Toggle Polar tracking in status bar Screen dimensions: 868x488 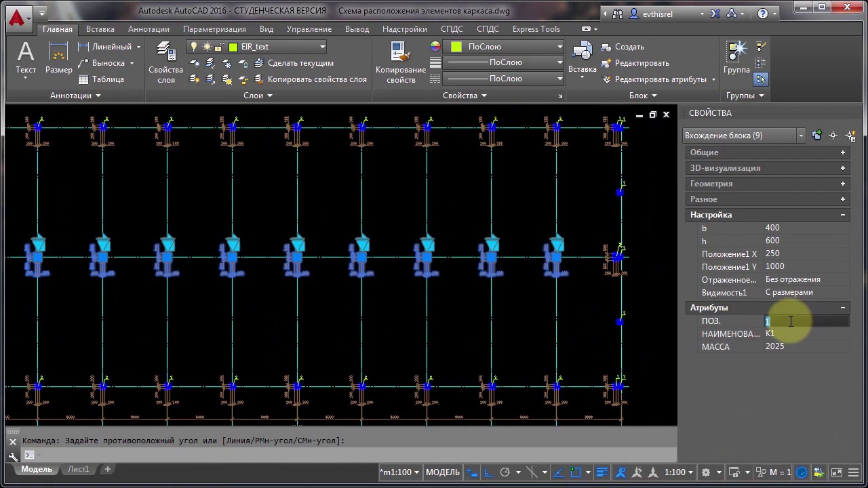pyautogui.click(x=505, y=472)
